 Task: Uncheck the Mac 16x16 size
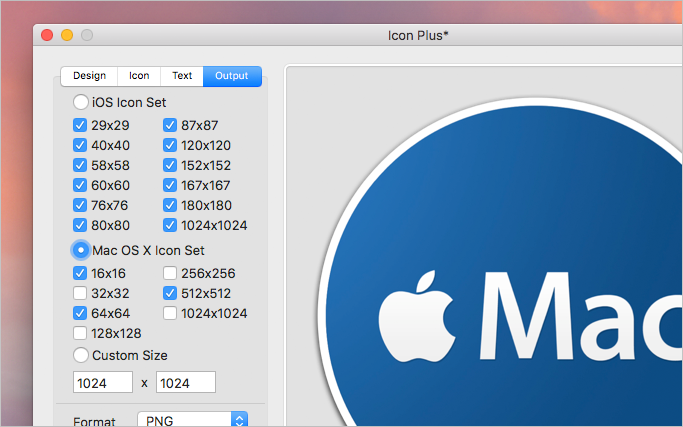(80, 273)
